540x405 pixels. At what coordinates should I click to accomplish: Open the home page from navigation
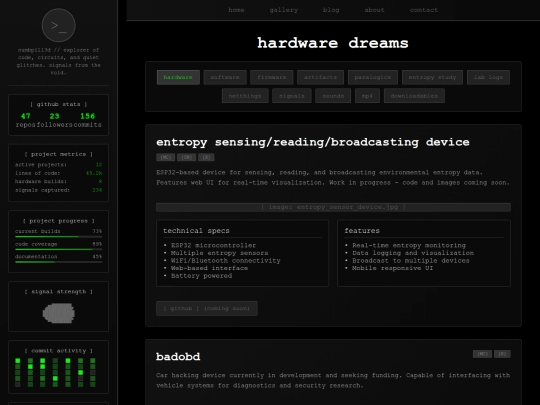pos(236,10)
